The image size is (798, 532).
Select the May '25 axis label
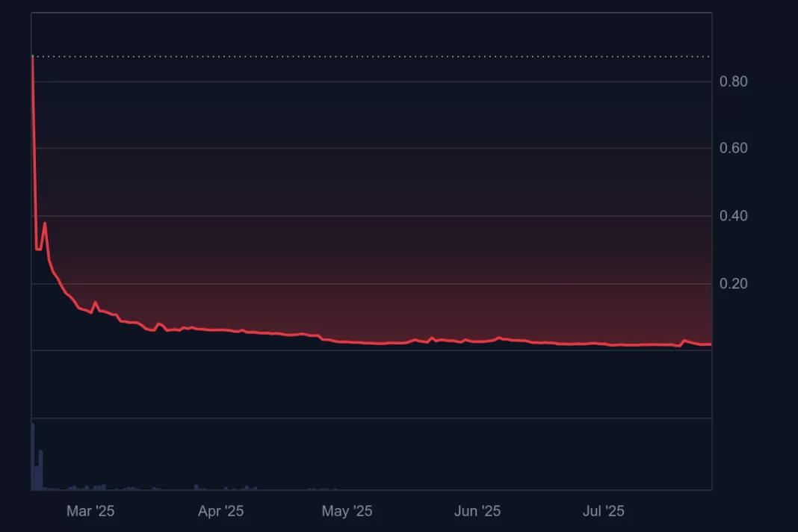point(347,511)
